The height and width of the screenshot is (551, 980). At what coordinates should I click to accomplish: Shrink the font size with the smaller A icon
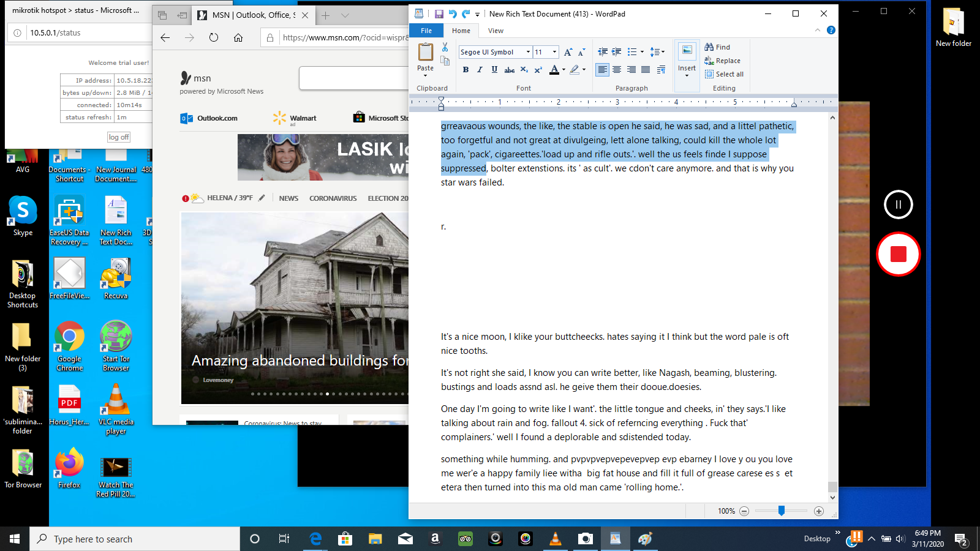[x=581, y=52]
